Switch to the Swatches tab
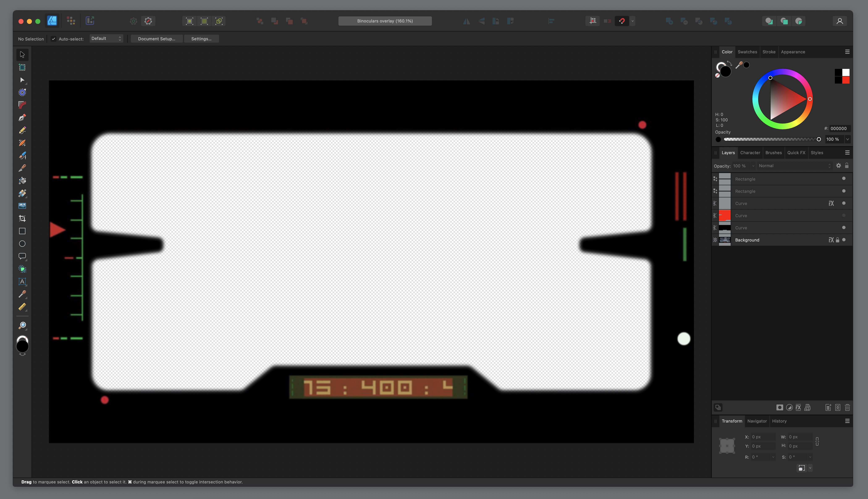 pyautogui.click(x=747, y=52)
